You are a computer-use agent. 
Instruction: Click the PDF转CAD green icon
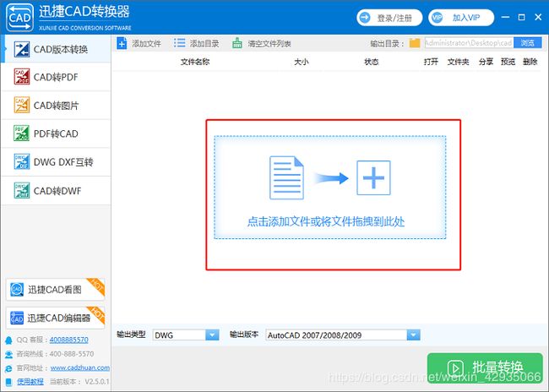tap(22, 133)
